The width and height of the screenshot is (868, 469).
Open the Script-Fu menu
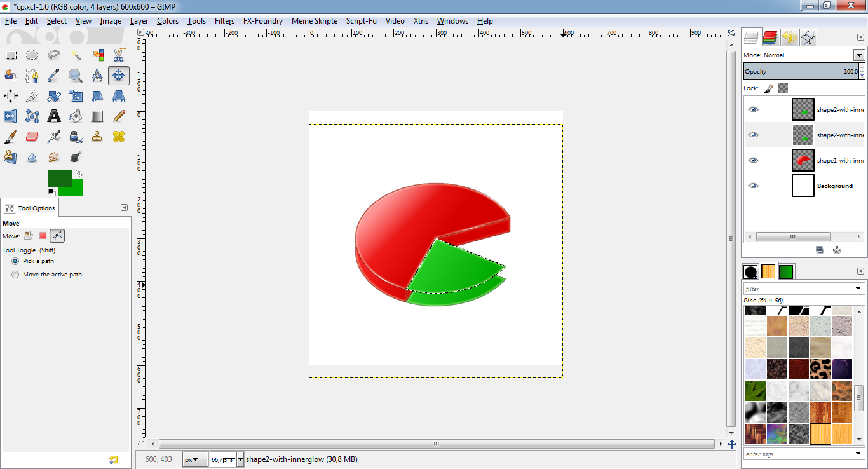[x=361, y=21]
